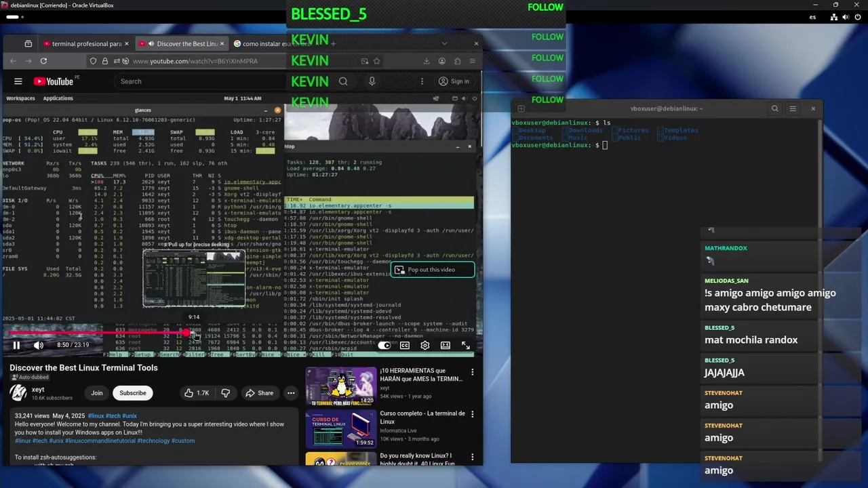Pause the YouTube video
The height and width of the screenshot is (488, 868).
(x=16, y=345)
